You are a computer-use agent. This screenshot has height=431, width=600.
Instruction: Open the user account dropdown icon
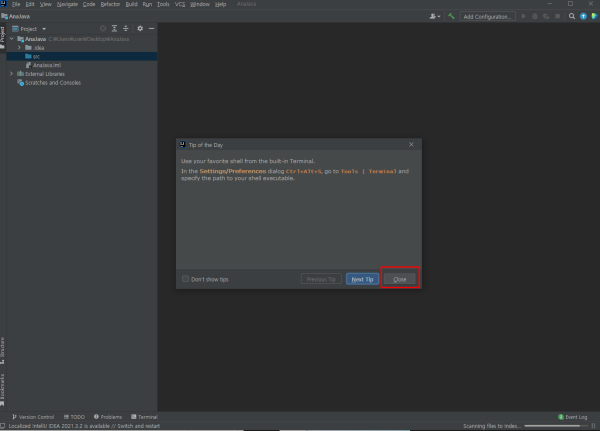[435, 16]
